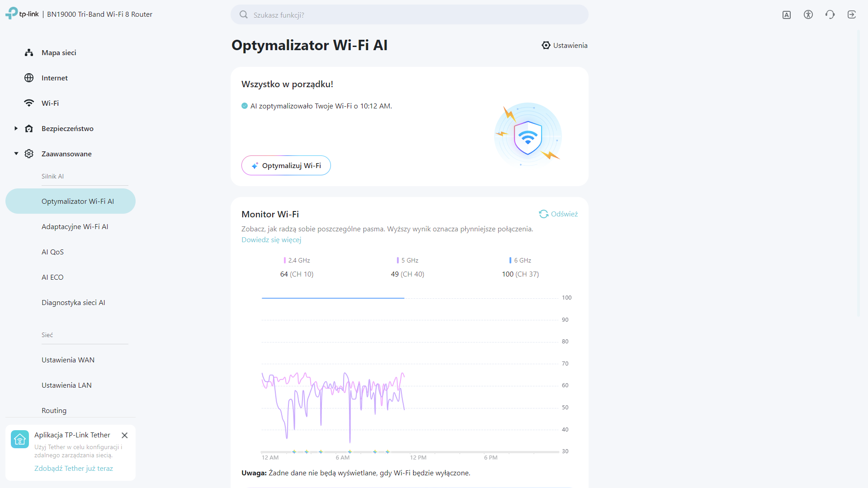868x488 pixels.
Task: Click the Mapa sieci text label
Action: tap(59, 52)
